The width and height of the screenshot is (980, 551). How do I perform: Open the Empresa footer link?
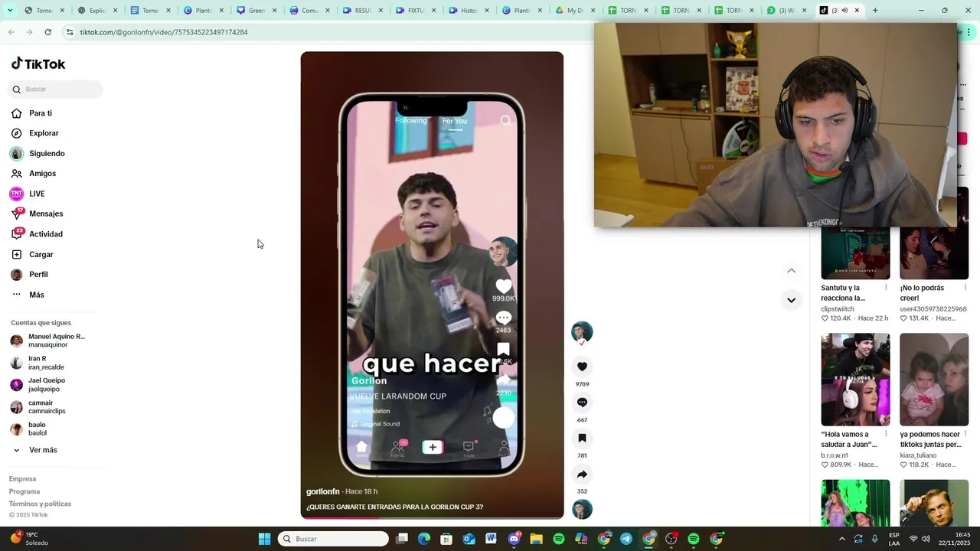(x=22, y=479)
